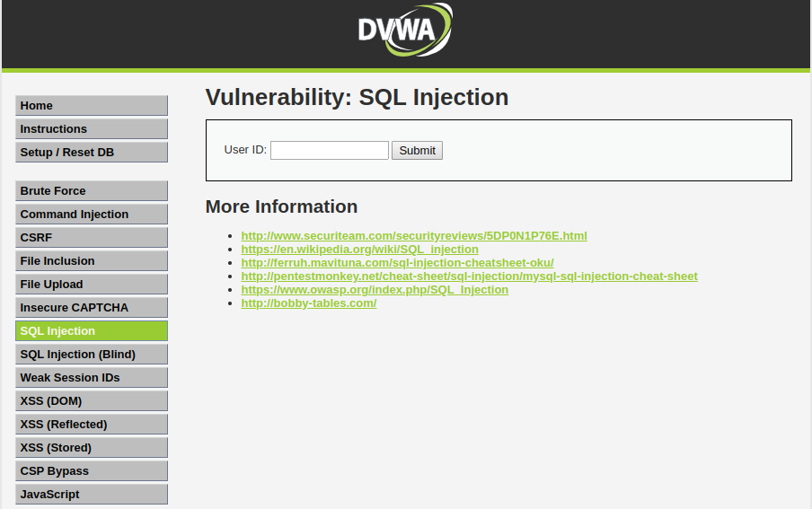Open Insecure CAPTCHA page
Screen dimensions: 812x509
pos(91,308)
